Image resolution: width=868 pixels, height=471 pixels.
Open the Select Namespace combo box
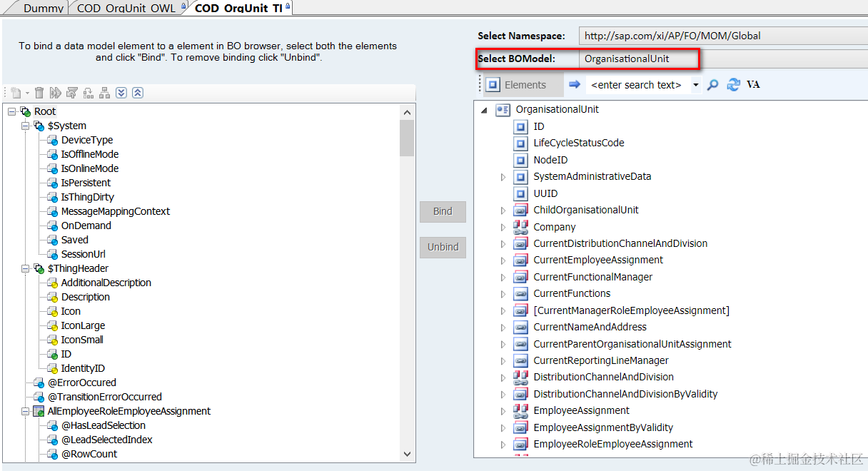click(723, 36)
